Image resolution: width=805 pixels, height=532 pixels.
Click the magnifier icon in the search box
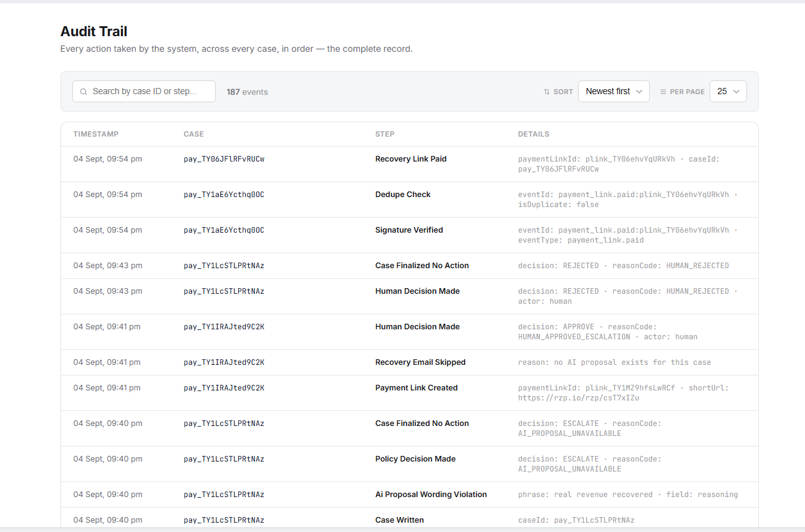pos(84,92)
